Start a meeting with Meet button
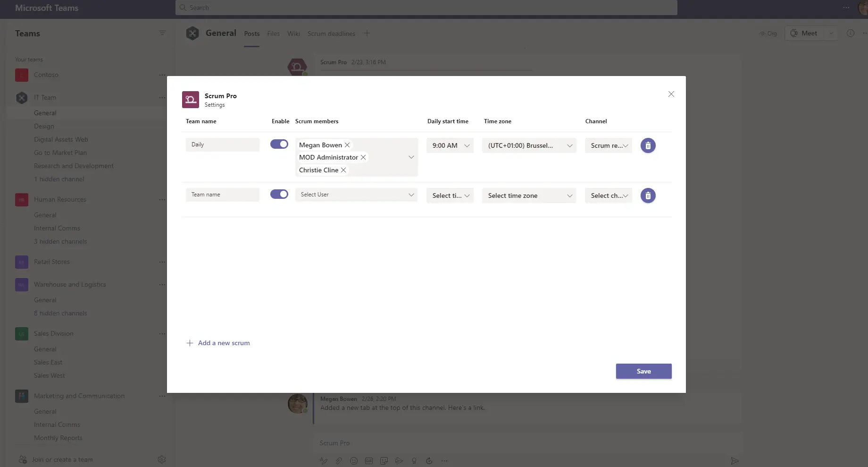The height and width of the screenshot is (467, 868). pos(805,33)
